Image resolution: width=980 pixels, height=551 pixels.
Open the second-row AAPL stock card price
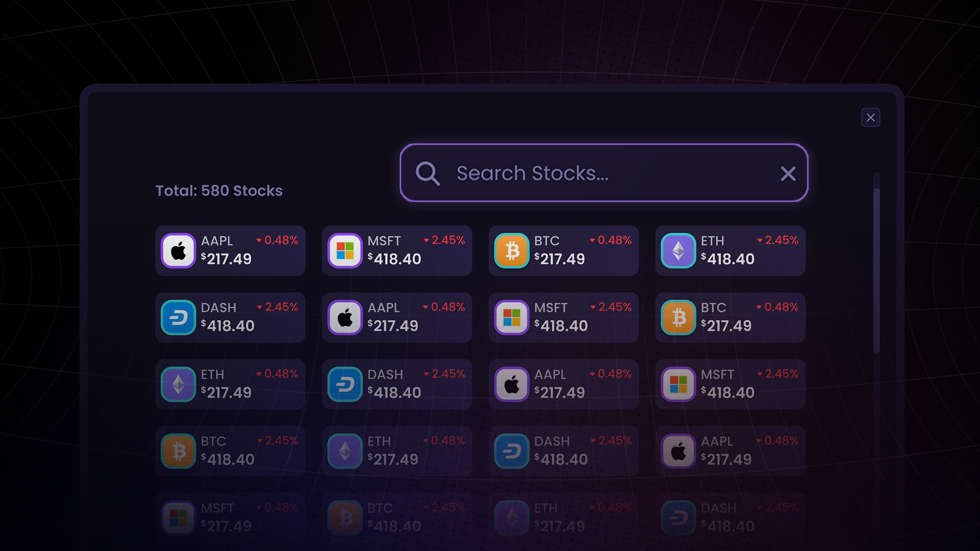(393, 326)
